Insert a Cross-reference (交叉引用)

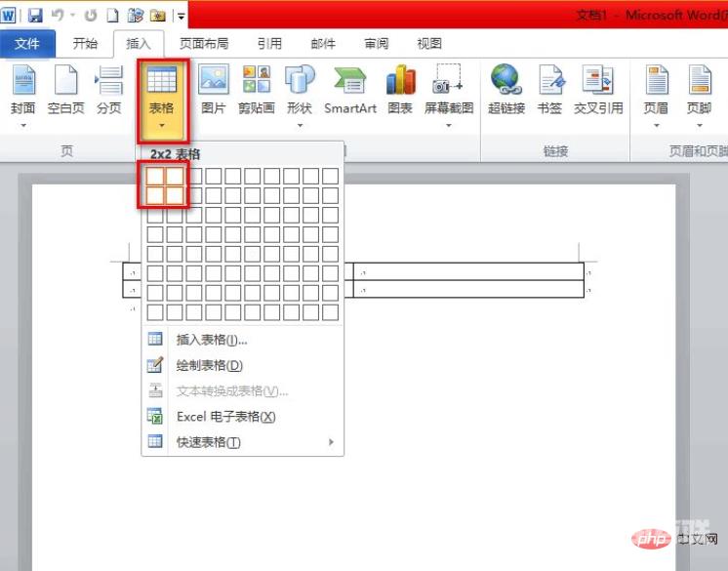pyautogui.click(x=598, y=90)
